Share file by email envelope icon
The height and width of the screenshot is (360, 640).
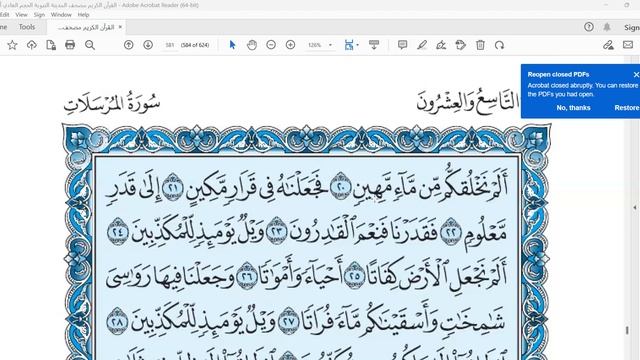[x=628, y=45]
